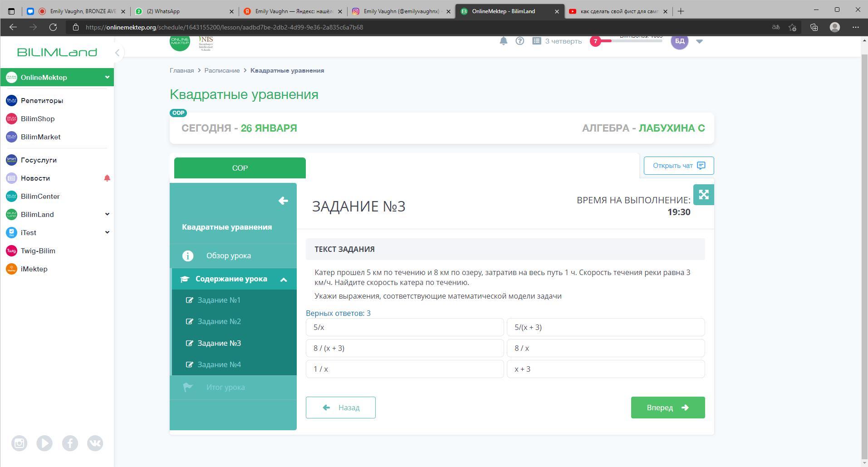
Task: Open the help question mark icon
Action: tap(520, 41)
